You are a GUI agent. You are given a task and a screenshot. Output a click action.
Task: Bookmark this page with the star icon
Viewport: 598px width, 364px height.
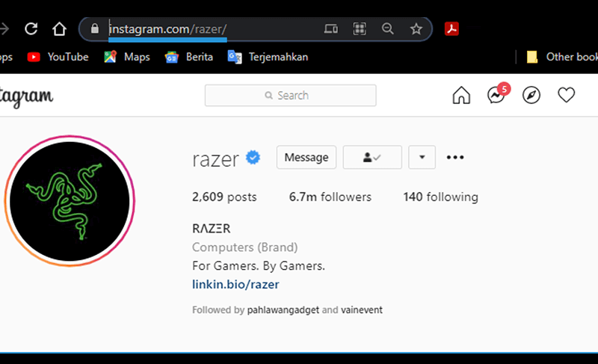[x=416, y=28]
